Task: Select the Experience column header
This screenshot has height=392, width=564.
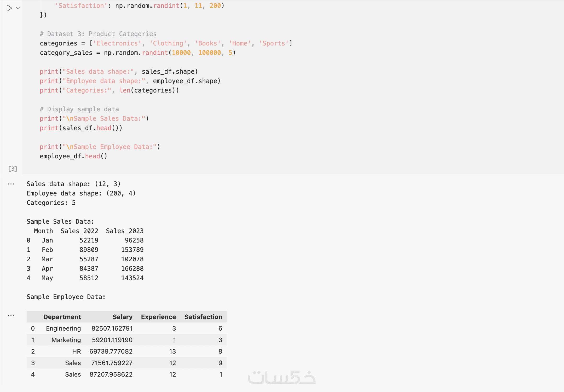Action: tap(158, 317)
